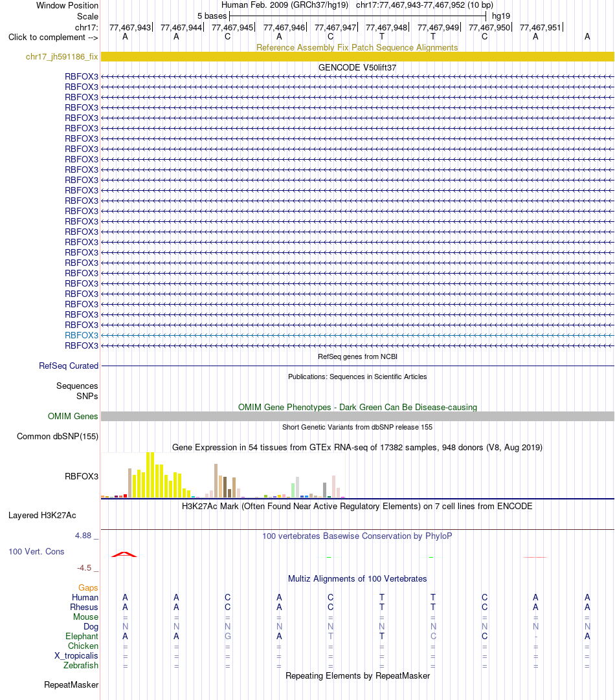Viewport: 615px width, 700px height.
Task: Open the Common dbSNP(155) label
Action: pyautogui.click(x=58, y=436)
